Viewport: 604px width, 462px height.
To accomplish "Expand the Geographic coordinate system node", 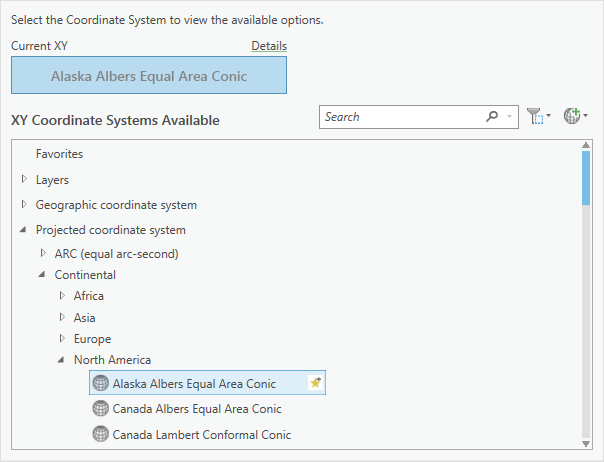I will [24, 204].
